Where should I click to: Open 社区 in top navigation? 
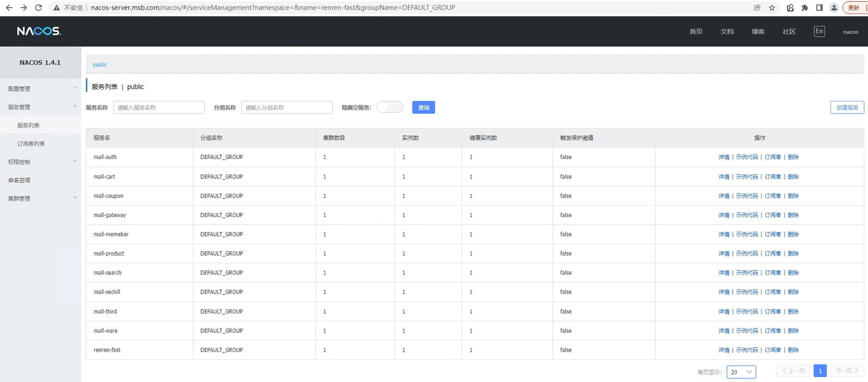tap(789, 31)
